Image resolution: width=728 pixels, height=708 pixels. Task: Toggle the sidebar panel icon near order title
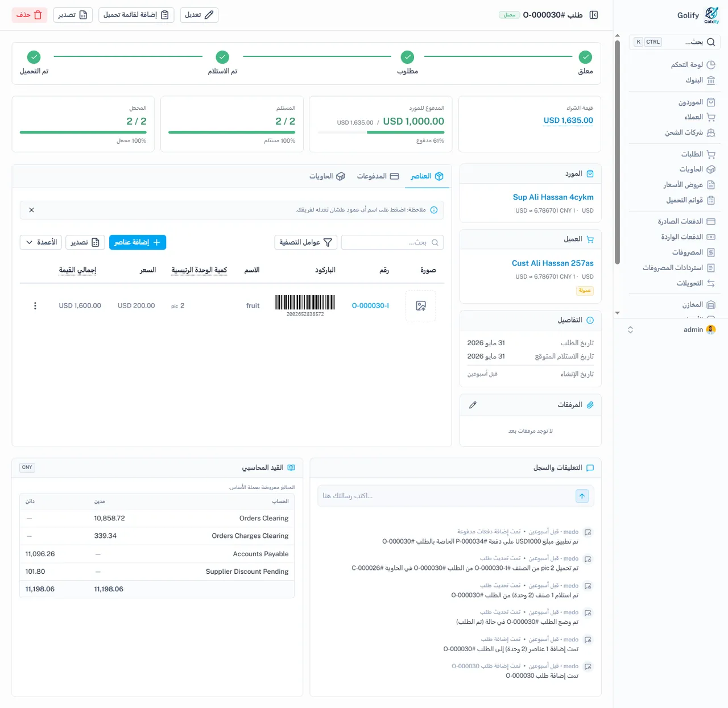(x=594, y=15)
